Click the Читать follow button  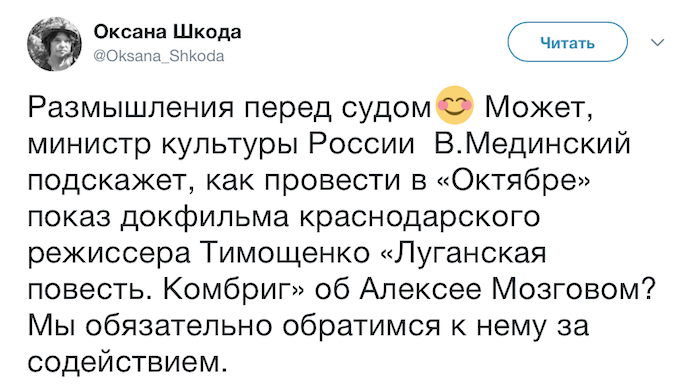[x=567, y=42]
